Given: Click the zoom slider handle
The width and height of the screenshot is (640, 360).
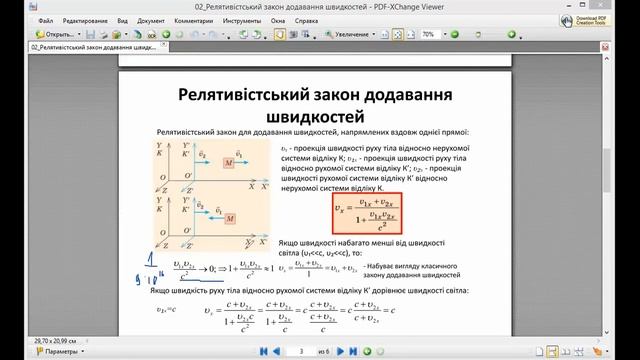Looking at the screenshot, I should [478, 35].
